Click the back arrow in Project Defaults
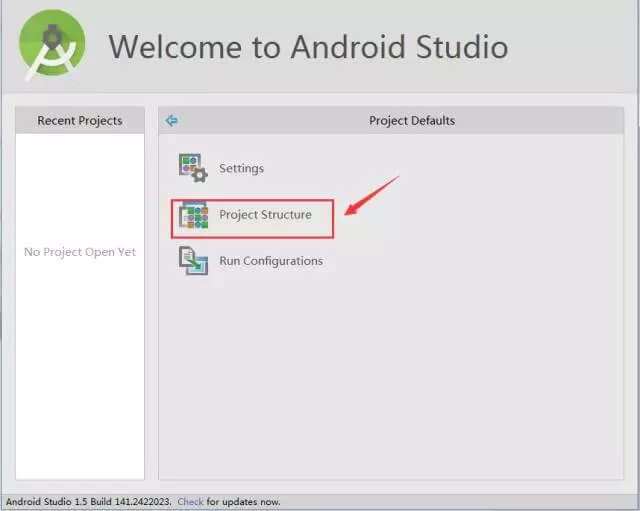The width and height of the screenshot is (640, 511). (x=171, y=120)
